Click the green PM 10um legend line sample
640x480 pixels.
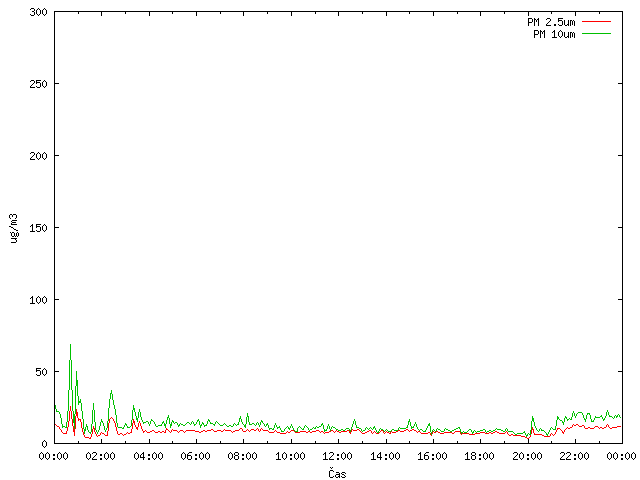596,33
